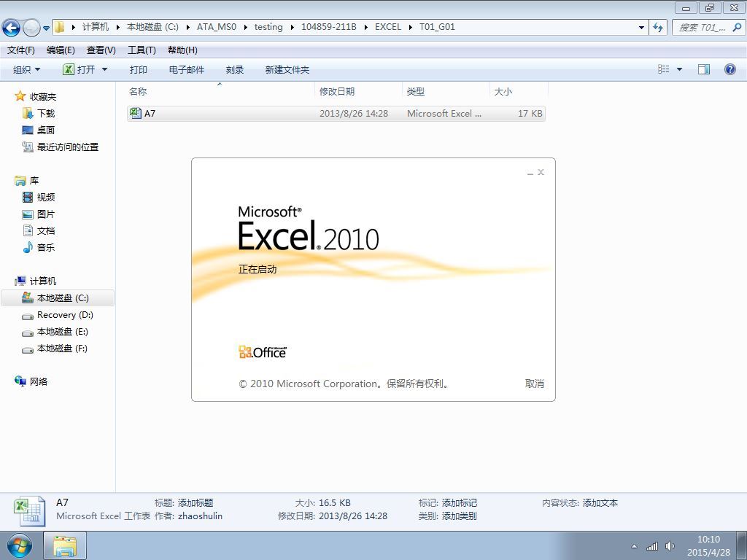Click 刻录 in the toolbar
The image size is (747, 560).
[x=234, y=69]
